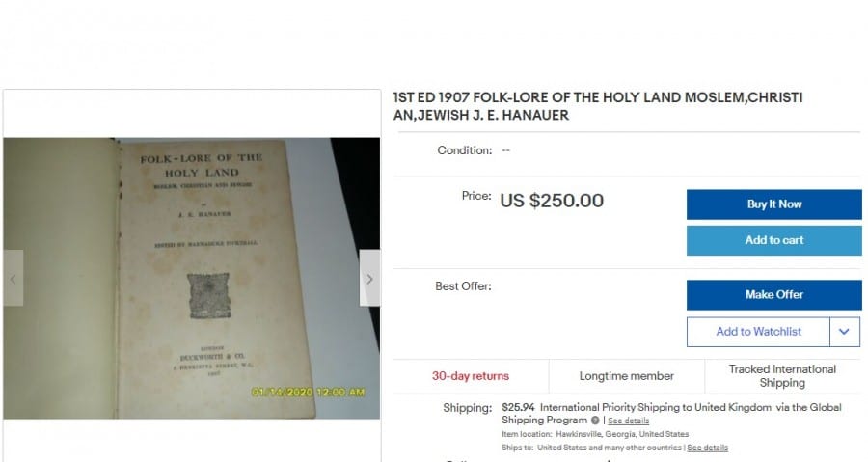Click the US $250.00 price
868x462 pixels.
point(552,201)
